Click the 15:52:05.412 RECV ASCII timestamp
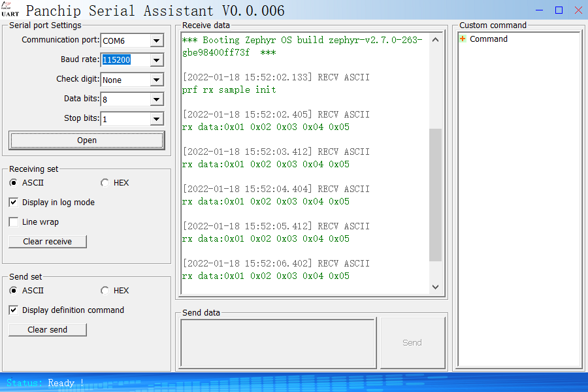 click(x=276, y=226)
